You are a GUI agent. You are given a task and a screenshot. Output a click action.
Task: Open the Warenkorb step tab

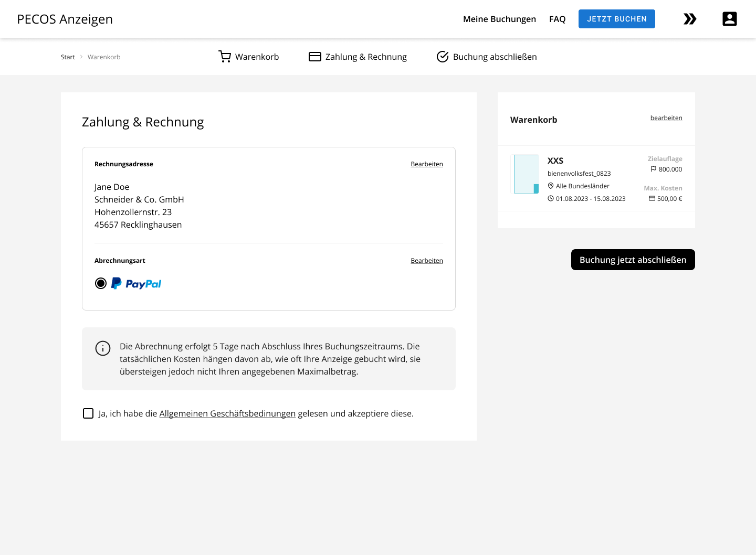pyautogui.click(x=249, y=57)
